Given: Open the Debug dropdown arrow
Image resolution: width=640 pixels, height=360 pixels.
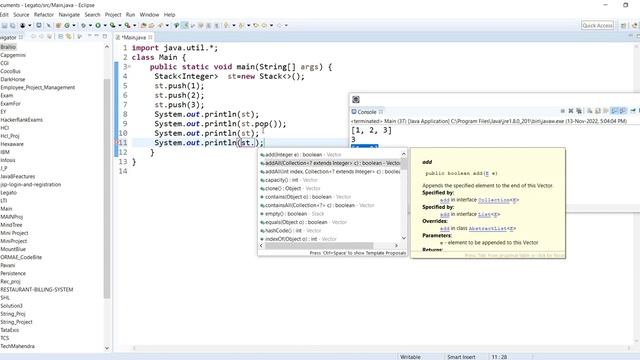Looking at the screenshot, I should tap(90, 25).
